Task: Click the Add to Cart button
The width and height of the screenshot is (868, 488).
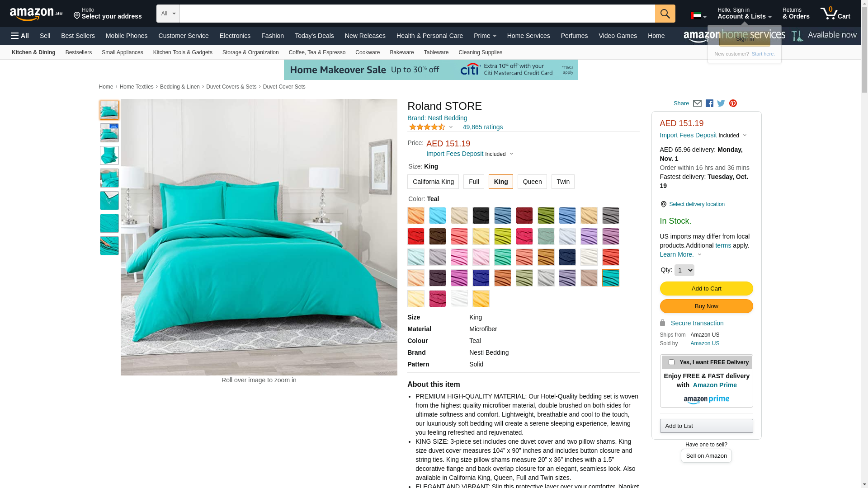Action: (706, 289)
